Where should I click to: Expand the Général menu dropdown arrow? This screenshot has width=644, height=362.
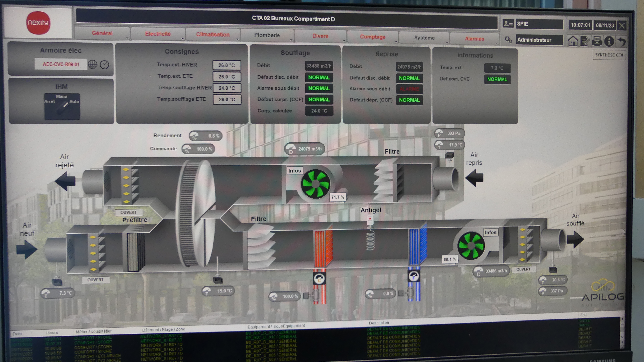(x=128, y=38)
